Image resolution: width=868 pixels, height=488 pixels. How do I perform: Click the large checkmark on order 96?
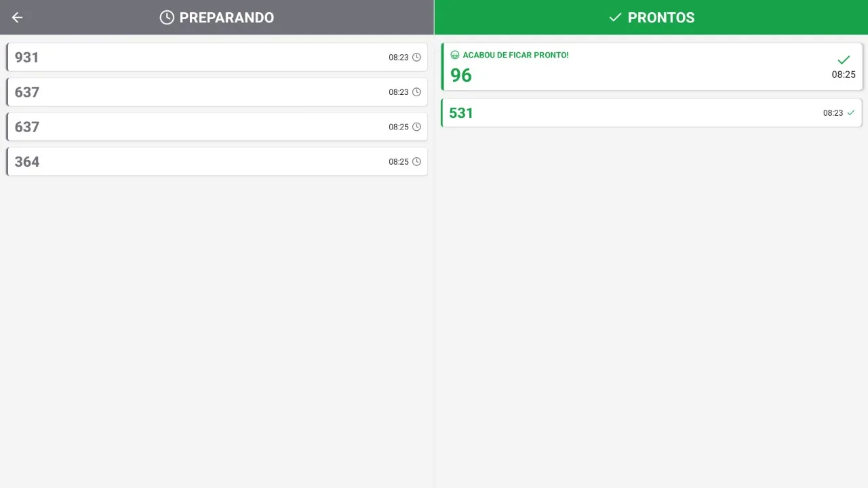pyautogui.click(x=844, y=60)
